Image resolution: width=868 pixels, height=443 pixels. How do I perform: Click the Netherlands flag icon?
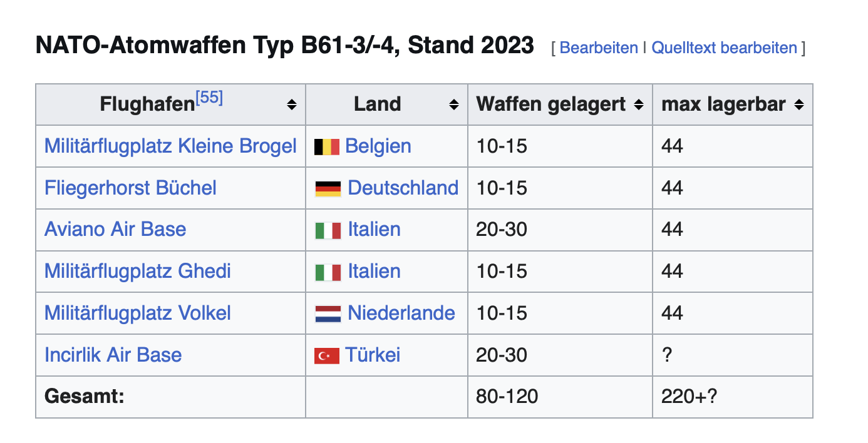click(x=328, y=313)
